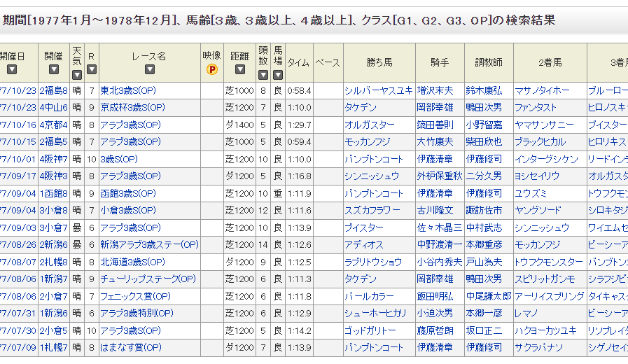Open the はまなす賞(OP) race link
Image resolution: width=628 pixels, height=364 pixels.
point(130,348)
